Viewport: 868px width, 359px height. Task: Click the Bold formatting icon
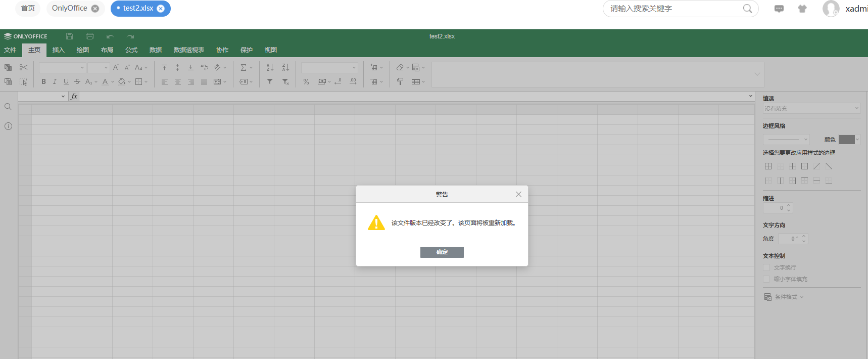click(x=43, y=81)
